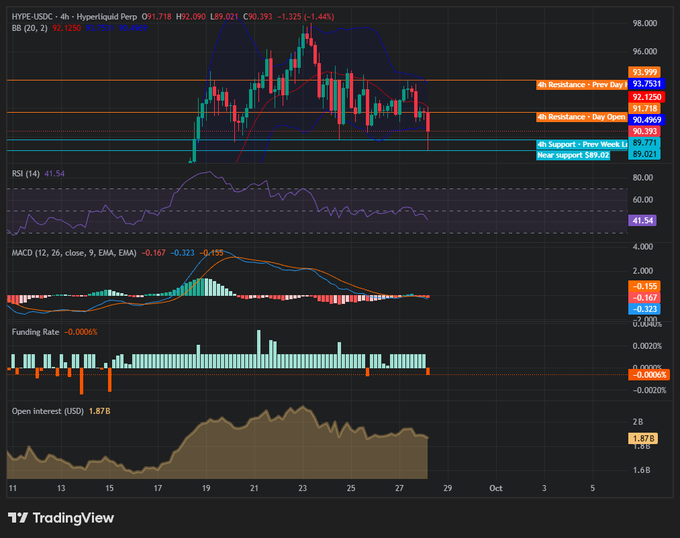This screenshot has height=538, width=680.
Task: Click the date label 27 on time axis
Action: coord(399,489)
